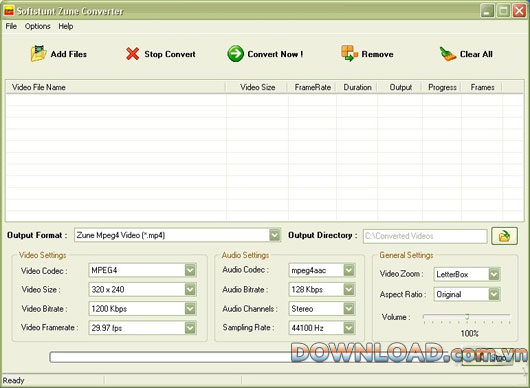Open the Help menu

click(66, 26)
